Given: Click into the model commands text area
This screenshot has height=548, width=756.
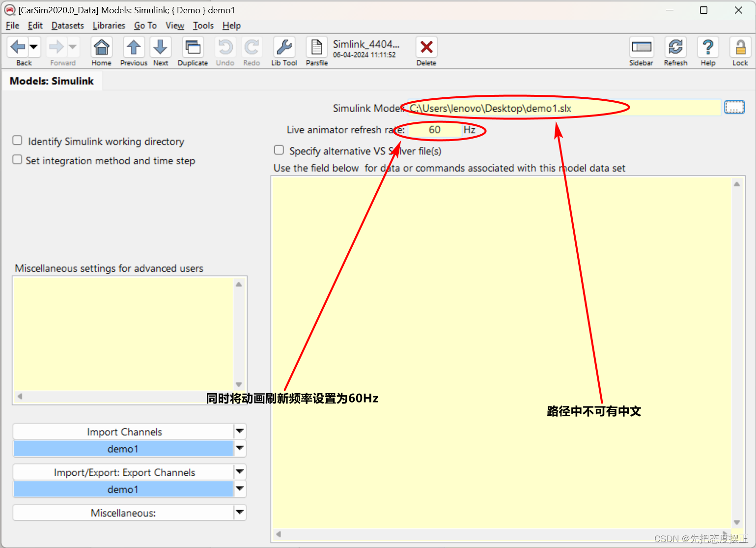Looking at the screenshot, I should (501, 354).
